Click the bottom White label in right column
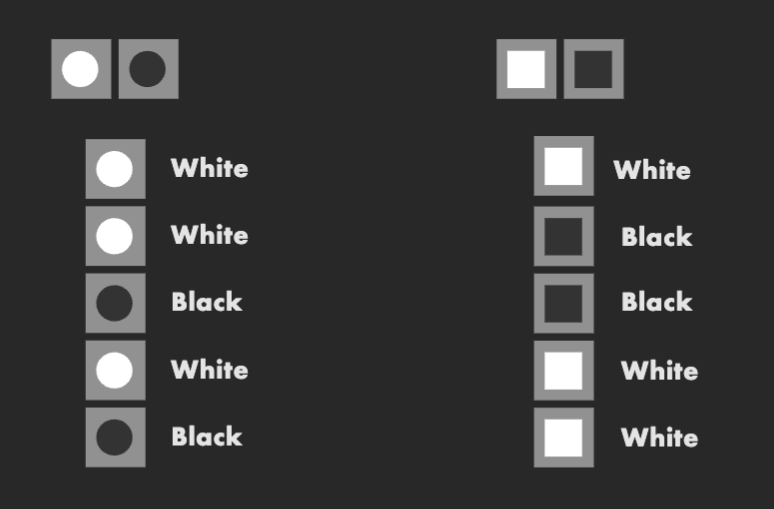774x509 pixels. 659,437
